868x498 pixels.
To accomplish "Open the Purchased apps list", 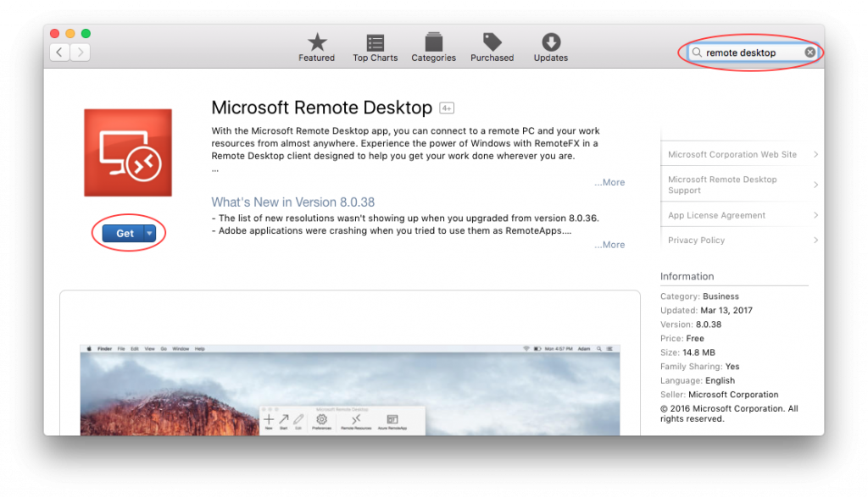I will [492, 47].
